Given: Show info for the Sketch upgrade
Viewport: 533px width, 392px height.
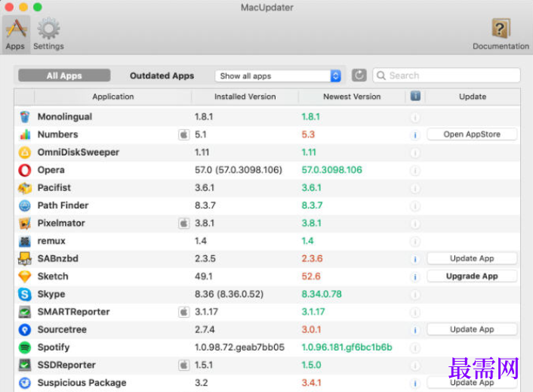Looking at the screenshot, I should click(415, 277).
